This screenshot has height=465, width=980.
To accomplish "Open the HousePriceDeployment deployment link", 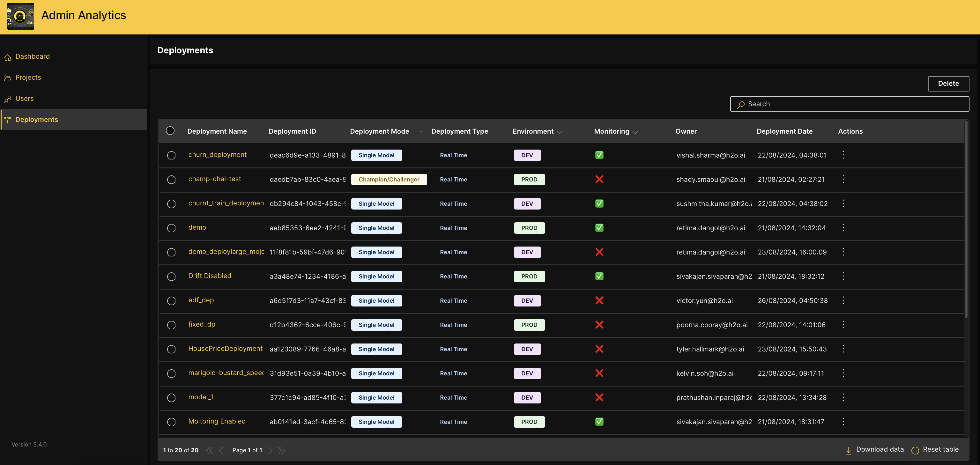I will pos(225,348).
